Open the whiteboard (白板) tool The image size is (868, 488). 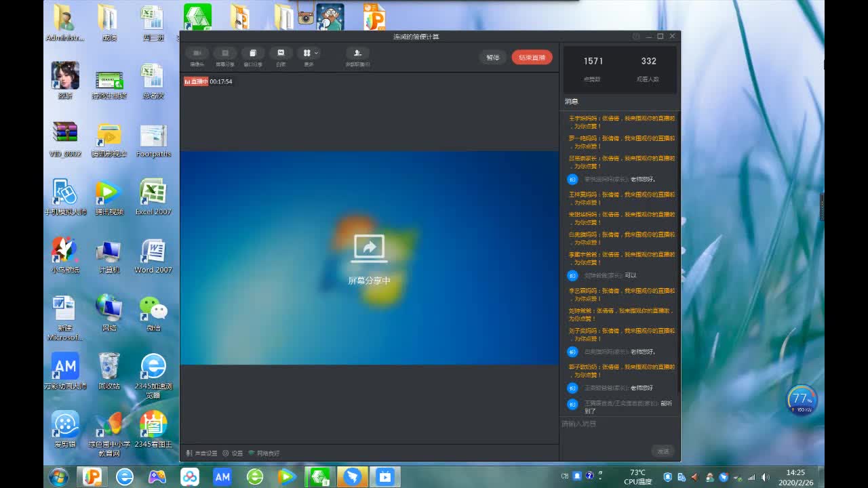coord(281,54)
